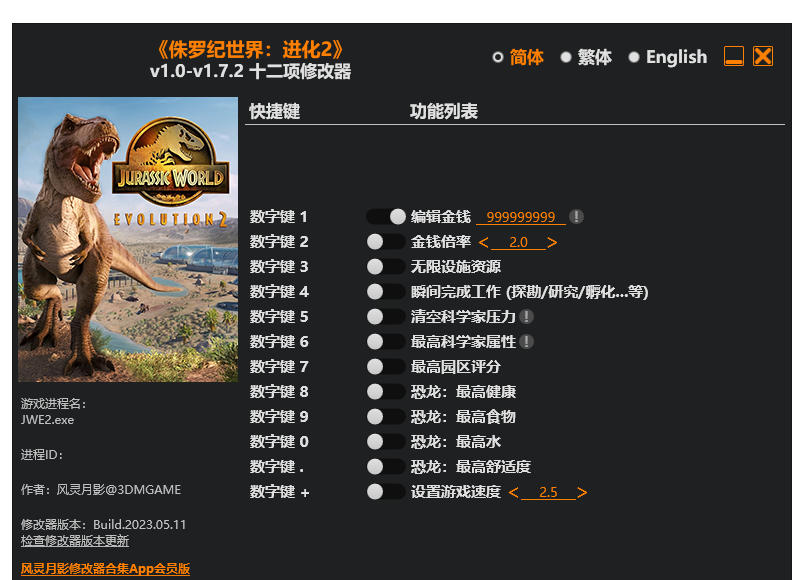Click the 2.0 multiplier value field
The image size is (805, 580).
[x=518, y=242]
